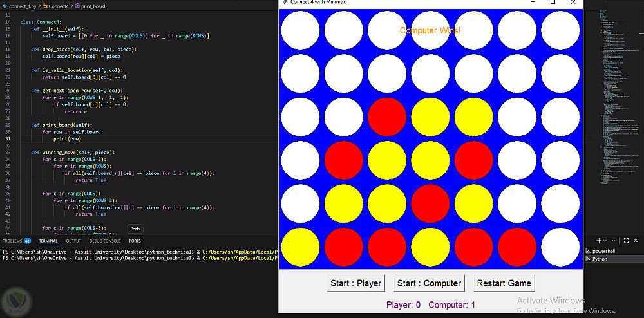Click the class symbol icon before Connect4
Viewport: 644px width, 318px height.
coord(45,6)
